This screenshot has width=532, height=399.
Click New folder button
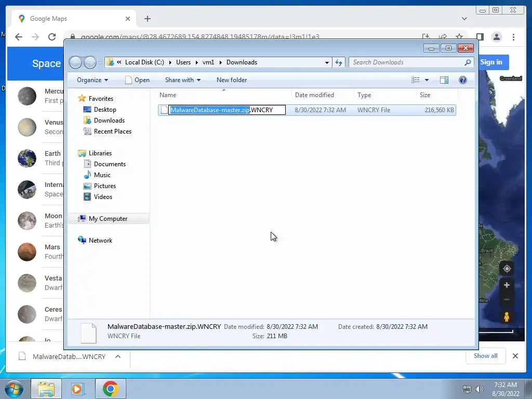coord(232,80)
